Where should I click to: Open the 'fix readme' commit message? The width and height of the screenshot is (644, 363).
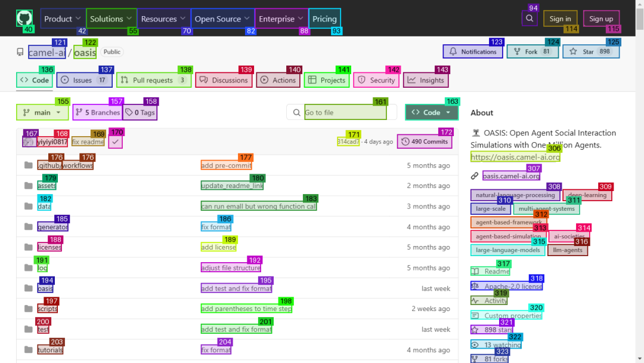coord(88,142)
